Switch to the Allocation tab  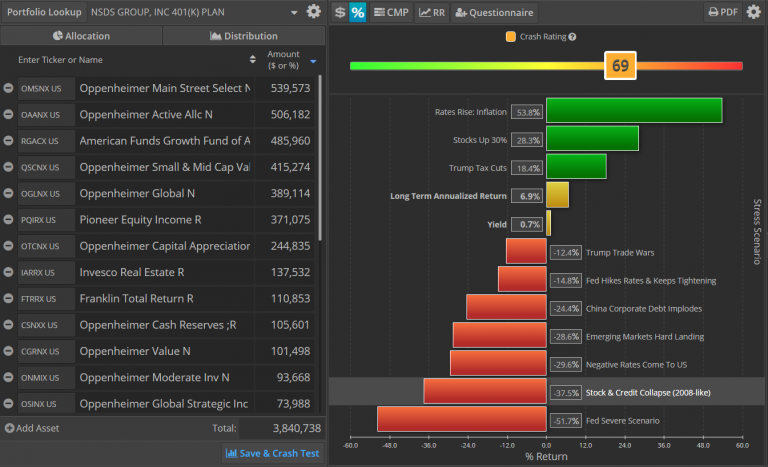tap(81, 36)
